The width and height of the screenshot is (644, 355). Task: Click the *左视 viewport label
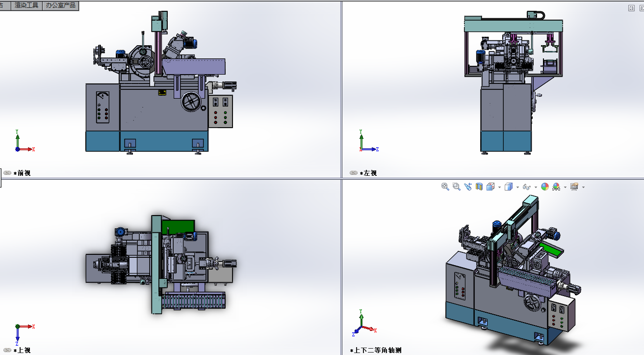click(368, 173)
